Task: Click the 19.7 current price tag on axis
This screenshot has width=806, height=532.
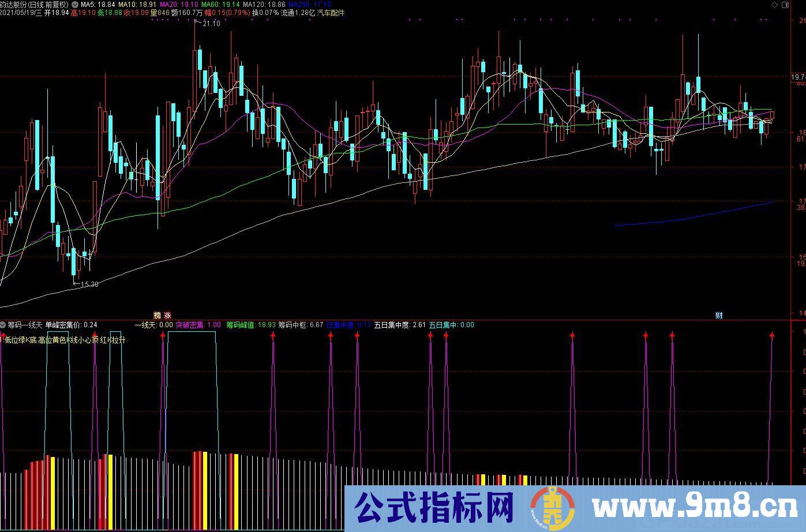Action: (798, 77)
